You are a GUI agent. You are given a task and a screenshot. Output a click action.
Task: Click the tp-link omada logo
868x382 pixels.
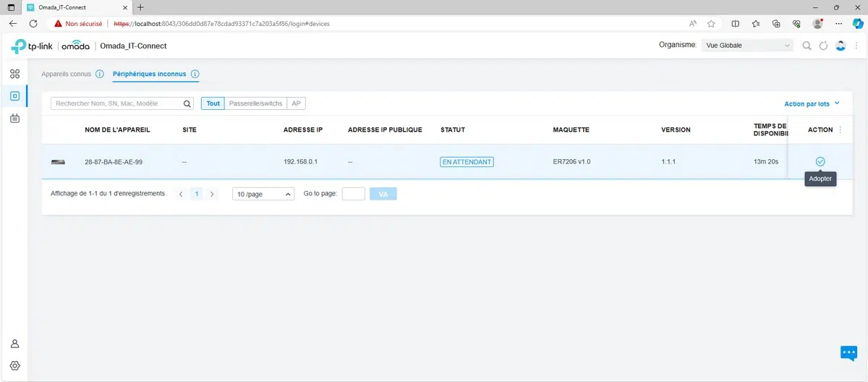tap(50, 46)
